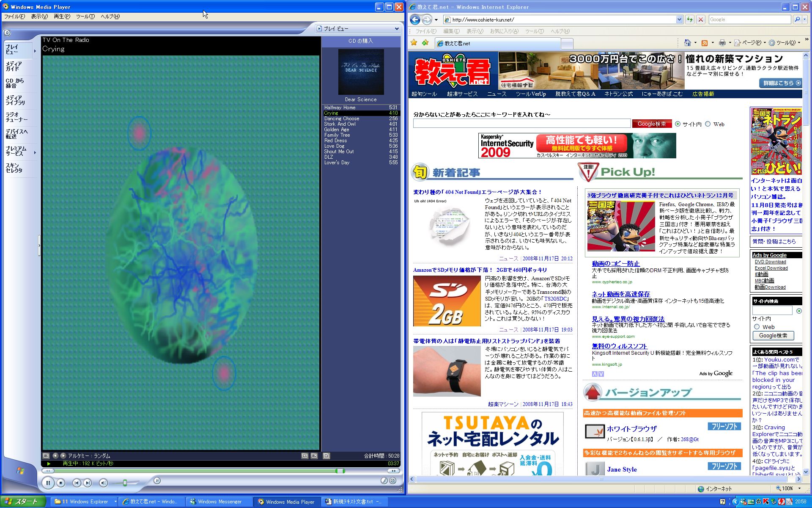Select previous visualization in Media Player
This screenshot has height=508, width=812.
click(x=55, y=456)
